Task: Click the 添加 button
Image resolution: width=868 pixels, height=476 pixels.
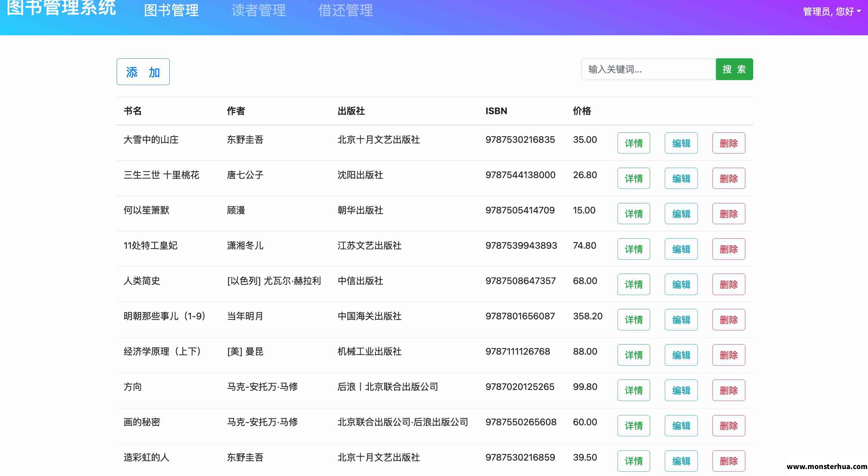Action: 143,72
